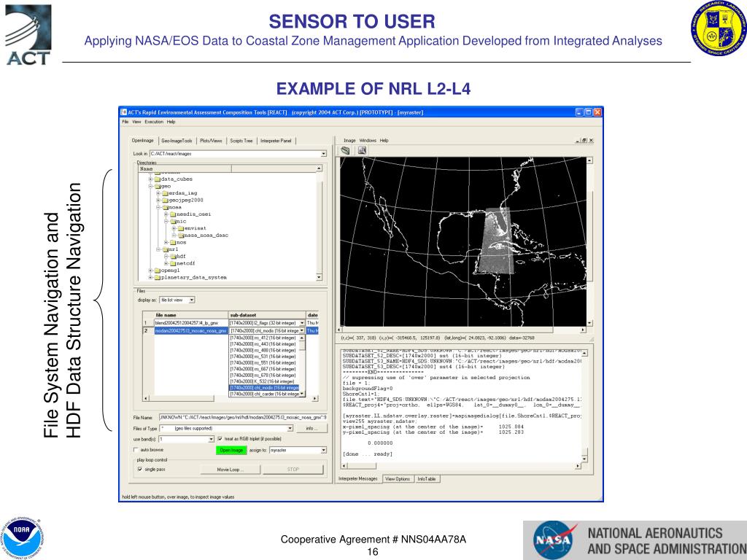Switch to the Plots/Views tab
The width and height of the screenshot is (747, 560).
point(211,141)
